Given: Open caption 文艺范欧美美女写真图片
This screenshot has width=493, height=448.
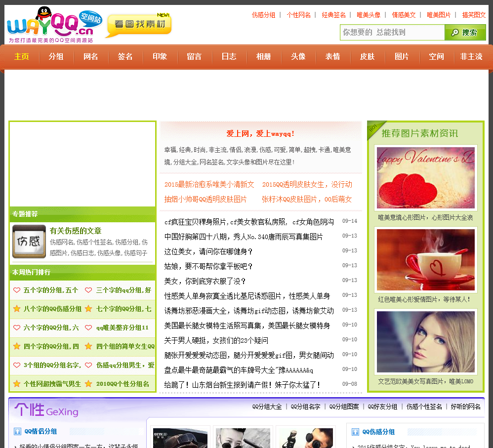Looking at the screenshot, I should pyautogui.click(x=425, y=381).
